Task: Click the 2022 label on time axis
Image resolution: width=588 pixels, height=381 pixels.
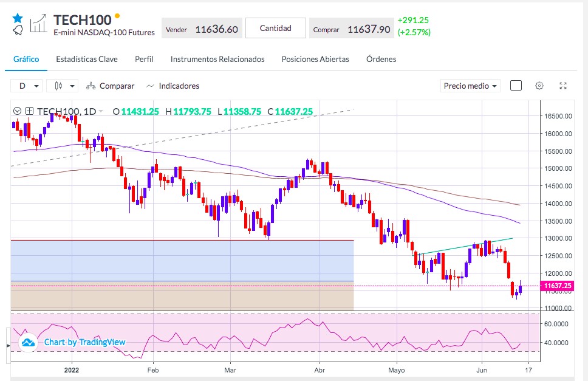Action: coord(72,370)
